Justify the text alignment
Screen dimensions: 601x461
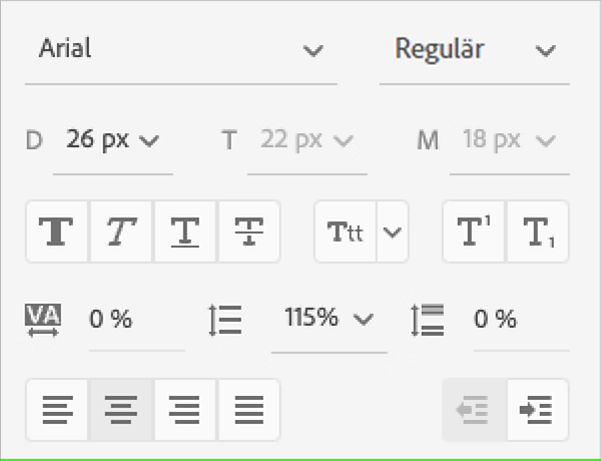click(x=248, y=410)
